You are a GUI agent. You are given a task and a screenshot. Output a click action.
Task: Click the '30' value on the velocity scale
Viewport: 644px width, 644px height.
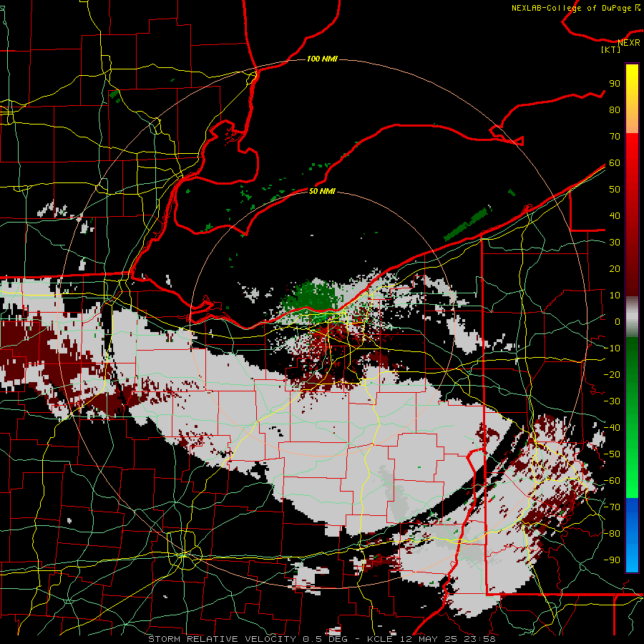click(615, 243)
